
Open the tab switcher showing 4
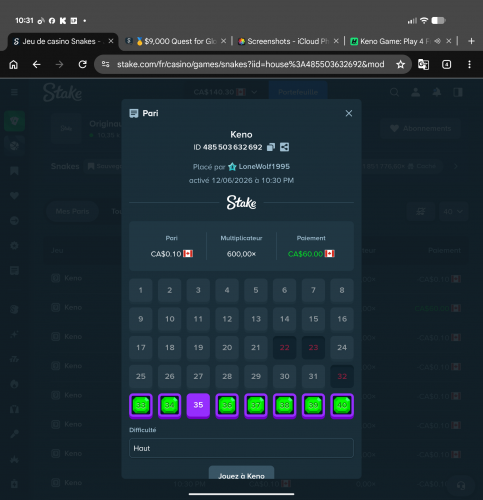click(x=446, y=64)
